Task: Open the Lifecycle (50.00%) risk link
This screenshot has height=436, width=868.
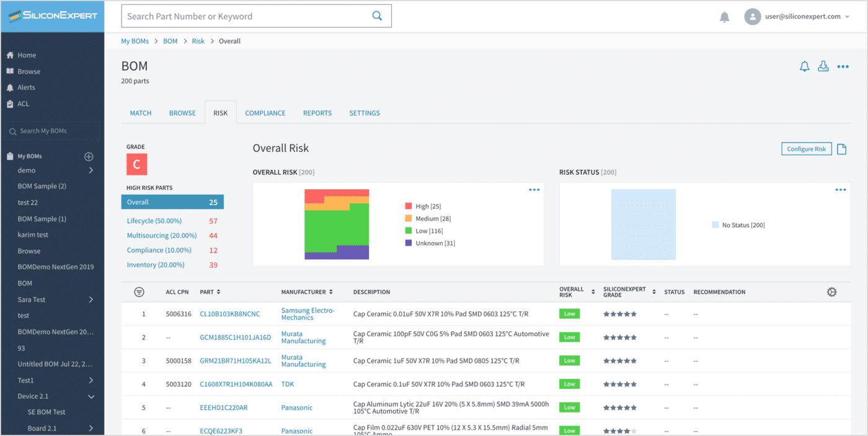Action: click(x=154, y=221)
